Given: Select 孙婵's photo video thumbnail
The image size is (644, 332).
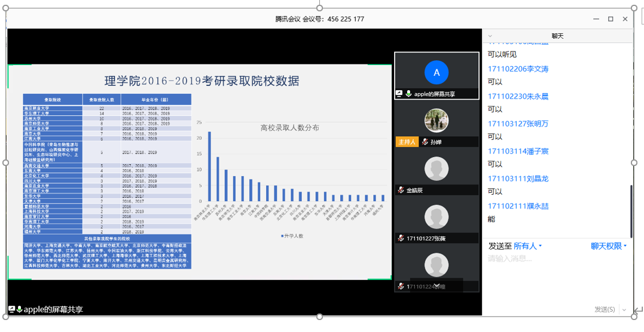Looking at the screenshot, I should click(437, 121).
